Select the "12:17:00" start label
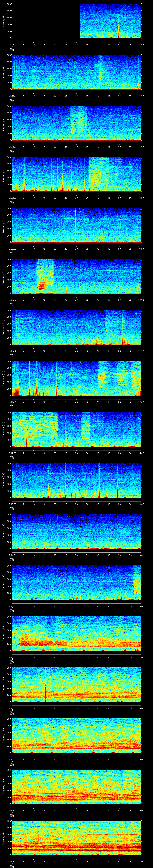This screenshot has height=868, width=153. click(x=12, y=708)
